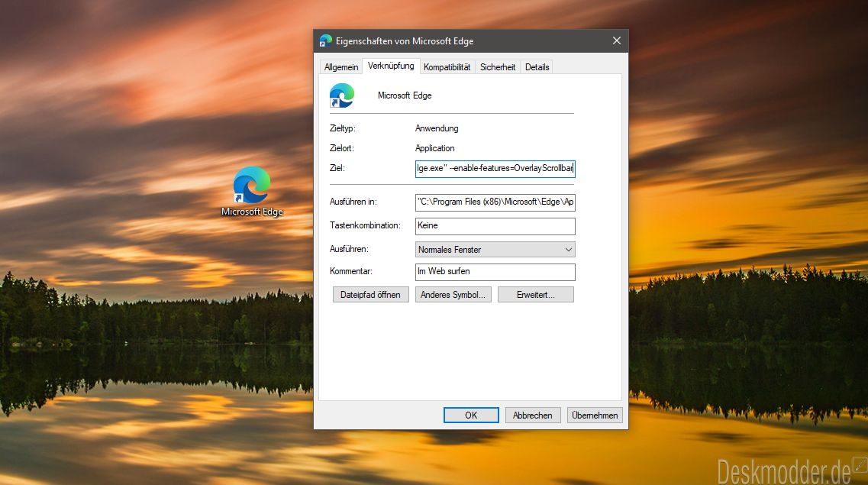
Task: Select the Verknüpfung tab
Action: click(391, 66)
